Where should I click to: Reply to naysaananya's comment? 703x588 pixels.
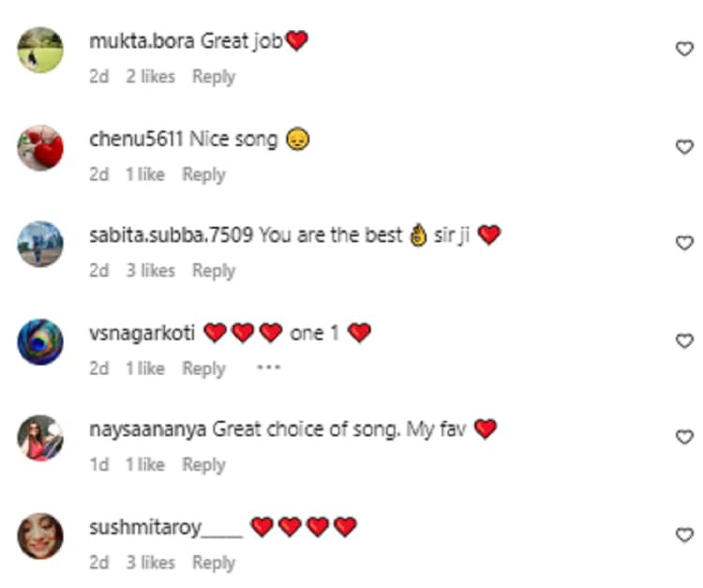click(203, 465)
